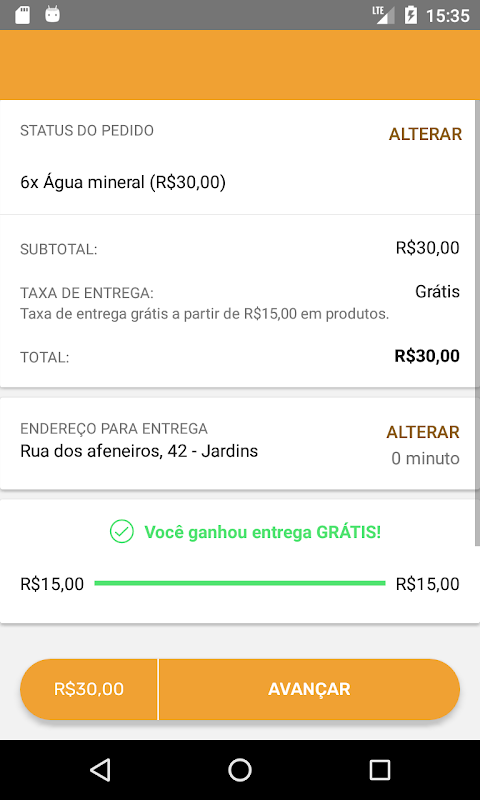Viewport: 480px width, 800px height.
Task: Tap the R$30,00 total button segment
Action: (x=89, y=689)
